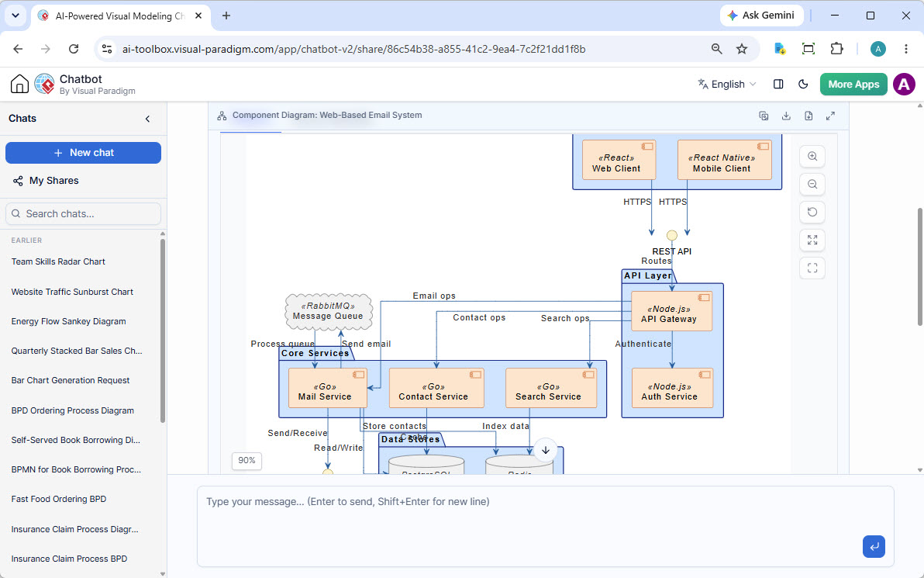Screen dimensions: 924x578
Task: Toggle the side panel layout icon
Action: click(x=777, y=85)
